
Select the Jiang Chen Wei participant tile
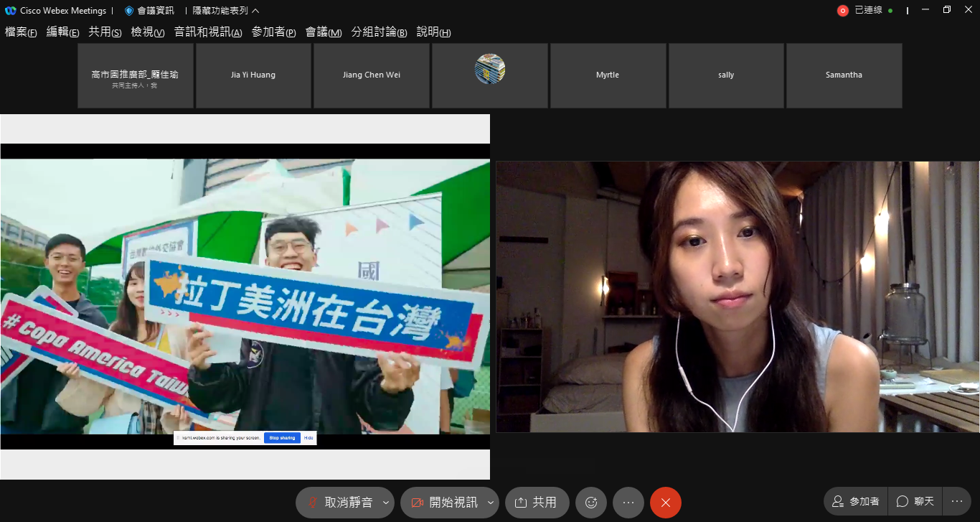tap(372, 75)
